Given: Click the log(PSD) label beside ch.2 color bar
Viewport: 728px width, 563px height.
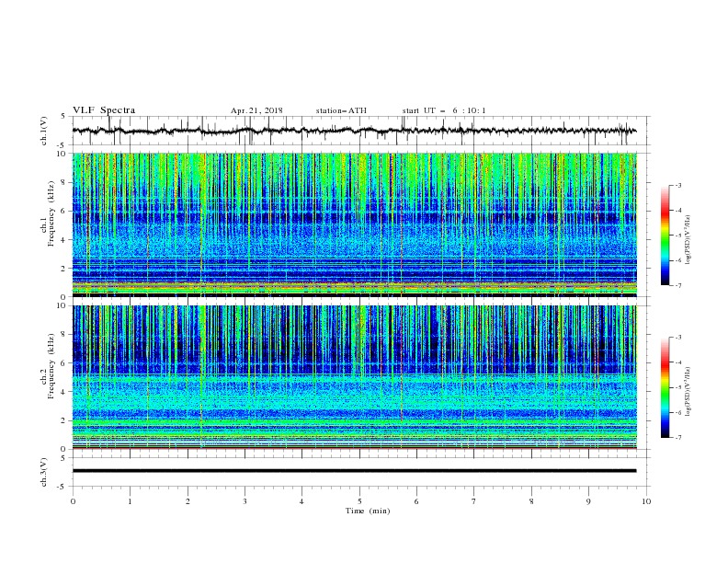Looking at the screenshot, I should pyautogui.click(x=688, y=392).
